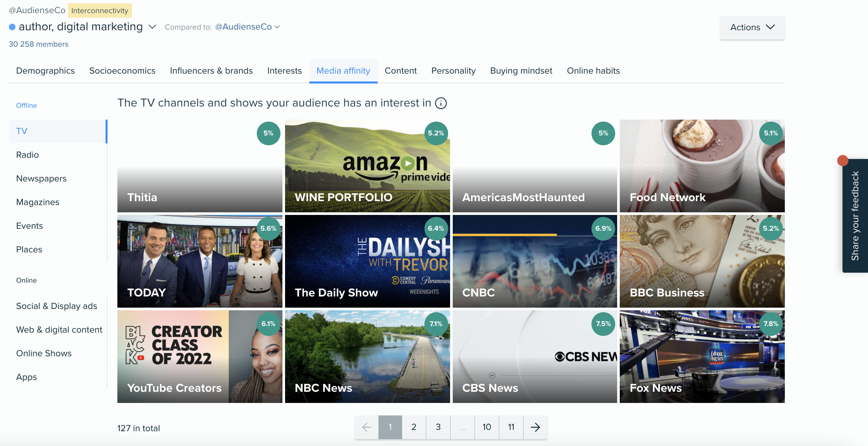Viewport: 868px width, 446px height.
Task: Click the 6.4% badge on The Daily Show
Action: pyautogui.click(x=436, y=228)
